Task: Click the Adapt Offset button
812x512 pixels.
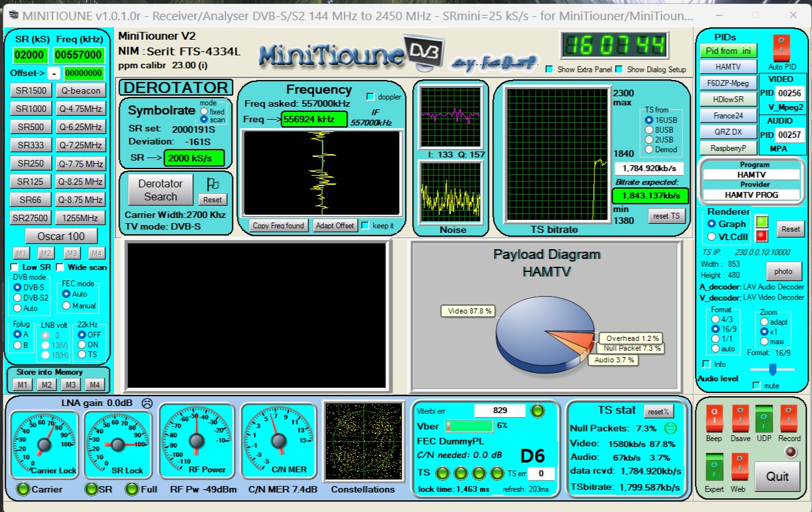Action: click(335, 226)
